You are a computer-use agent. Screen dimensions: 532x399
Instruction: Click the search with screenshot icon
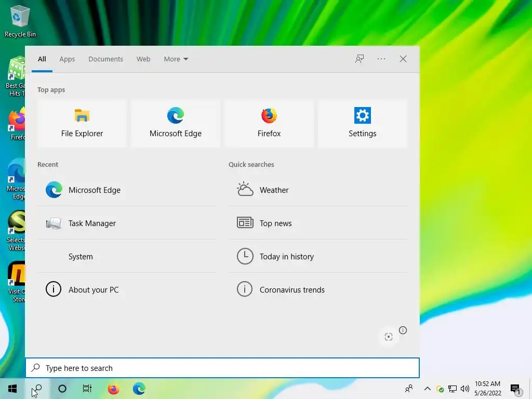[389, 337]
